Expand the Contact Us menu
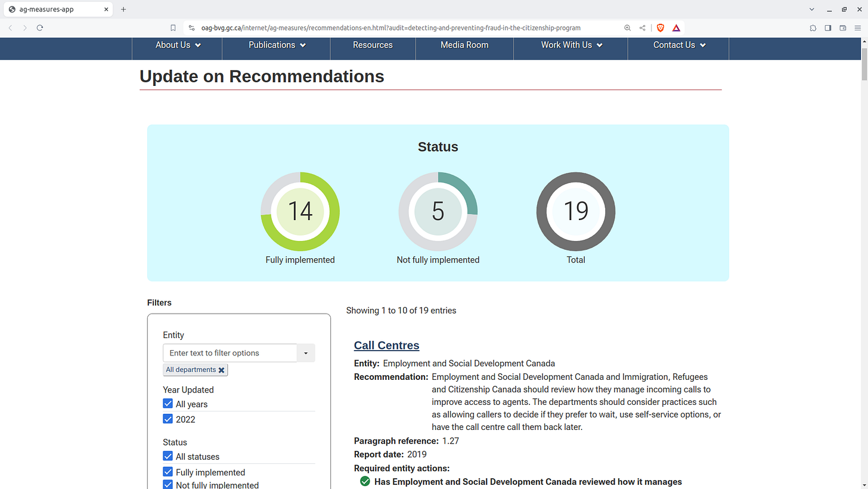 coord(679,45)
